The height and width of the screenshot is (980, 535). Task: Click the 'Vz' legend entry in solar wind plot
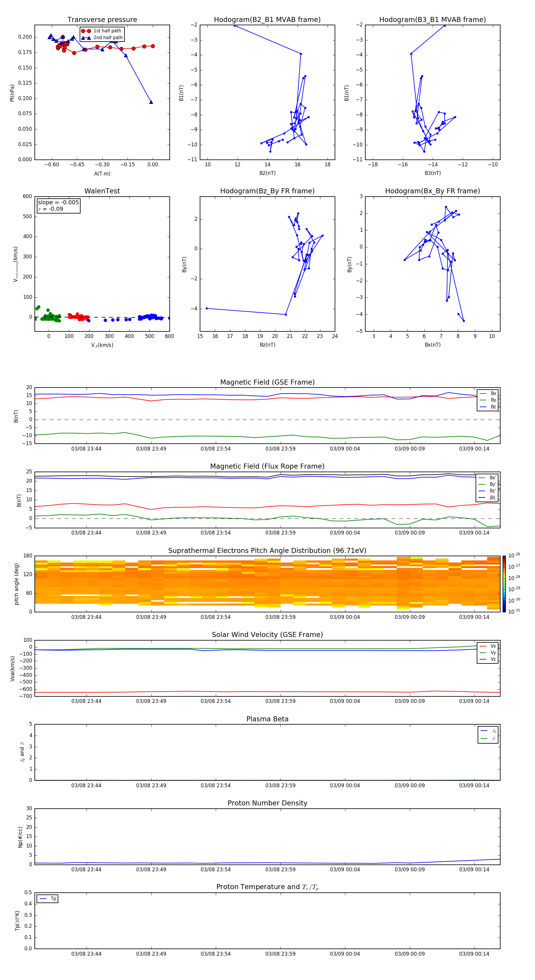tap(488, 659)
